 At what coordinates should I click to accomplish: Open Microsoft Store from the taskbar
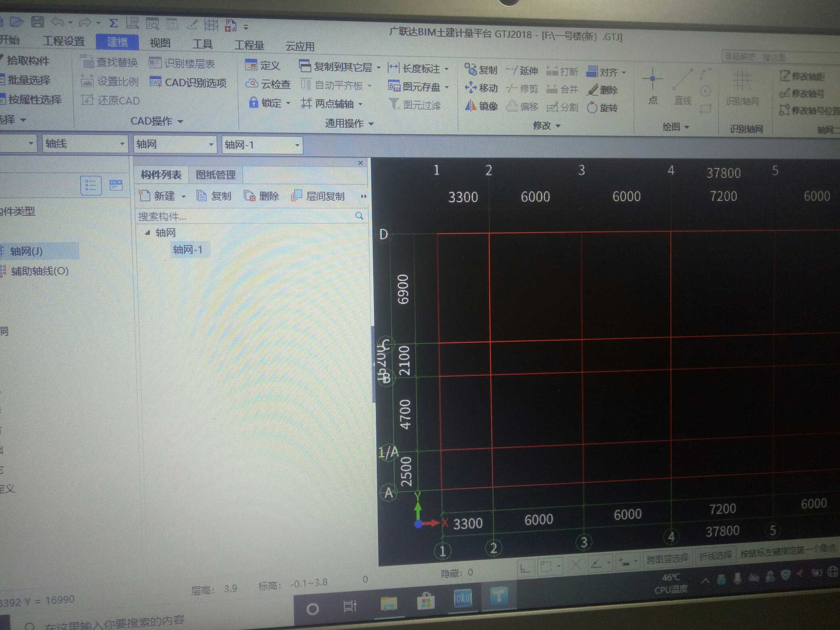[426, 601]
